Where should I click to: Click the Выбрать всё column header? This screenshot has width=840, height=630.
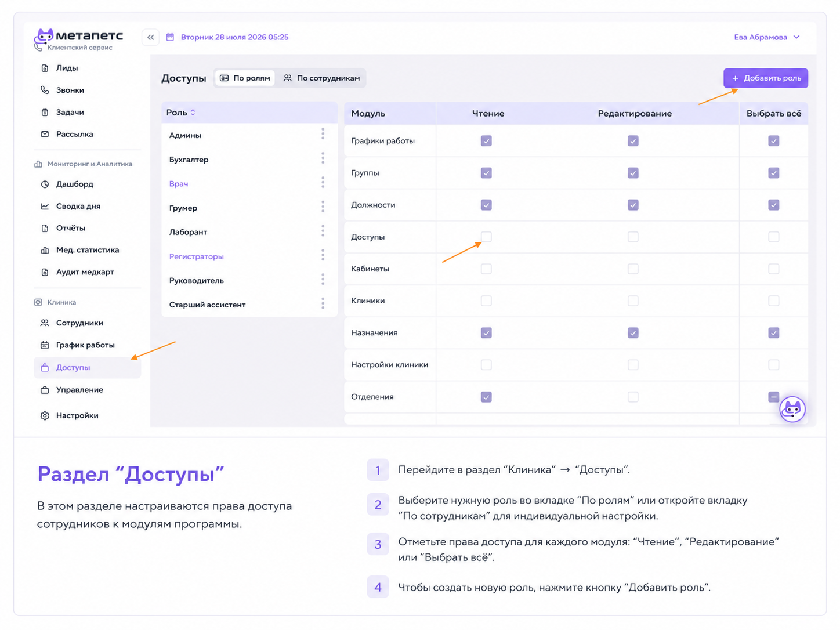click(774, 114)
